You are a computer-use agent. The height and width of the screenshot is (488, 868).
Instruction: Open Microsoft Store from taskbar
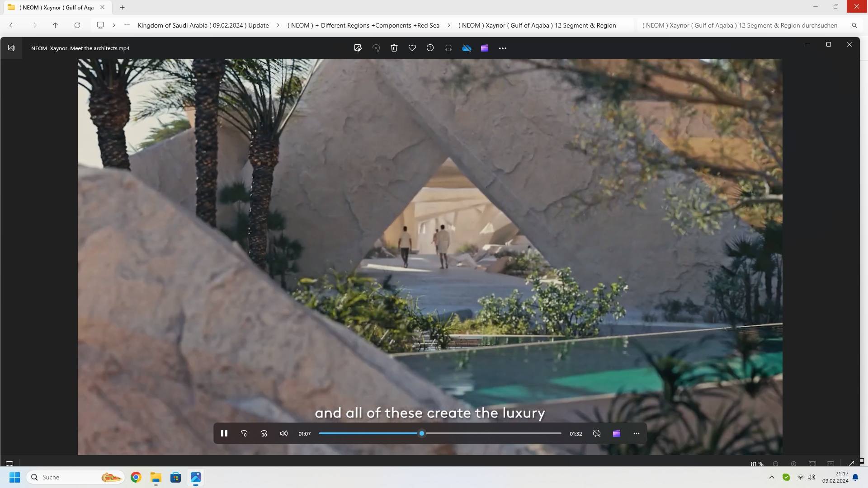pyautogui.click(x=176, y=477)
